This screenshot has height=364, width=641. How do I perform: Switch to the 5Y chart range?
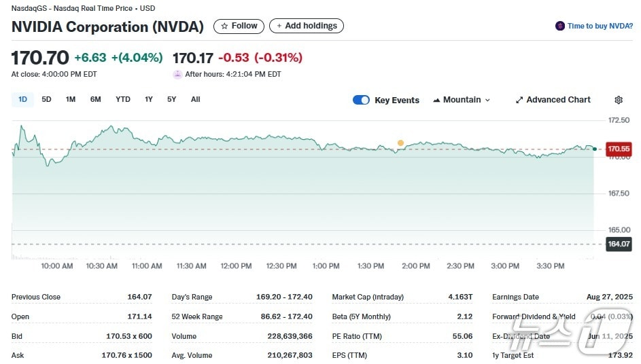point(171,99)
